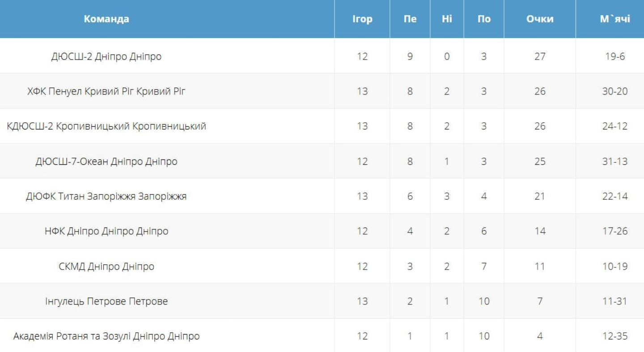Open НФК Дніпро team entry
This screenshot has height=352, width=644.
[106, 231]
